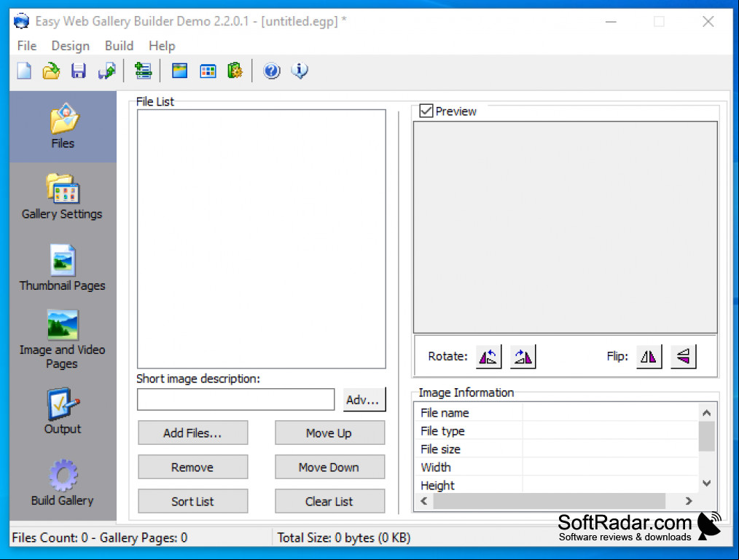Open the Files section in sidebar
The height and width of the screenshot is (560, 739).
(x=63, y=126)
